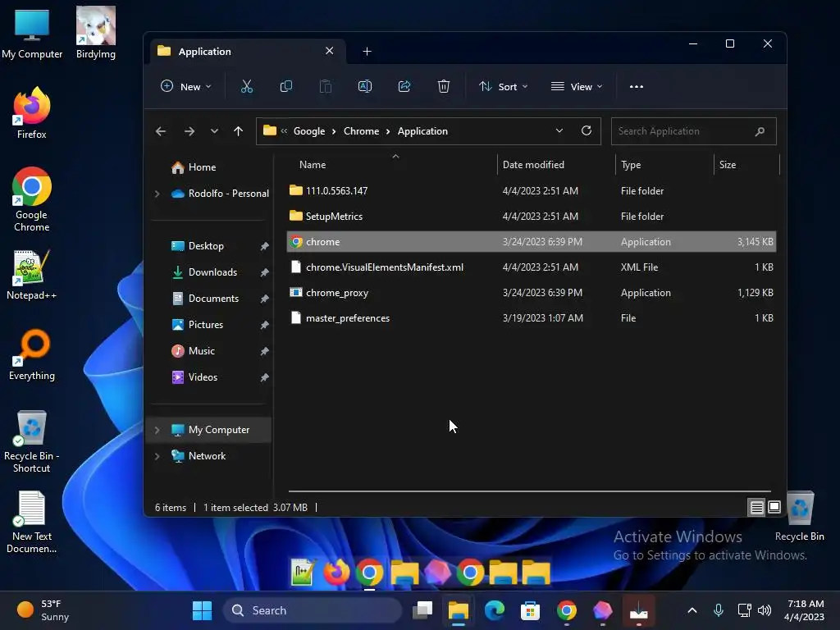Select the Everything desktop icon
840x630 pixels.
[x=32, y=354]
